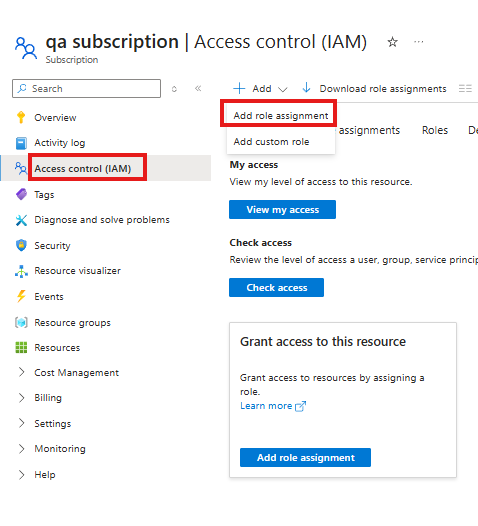Open Security via its shield icon

[21, 245]
